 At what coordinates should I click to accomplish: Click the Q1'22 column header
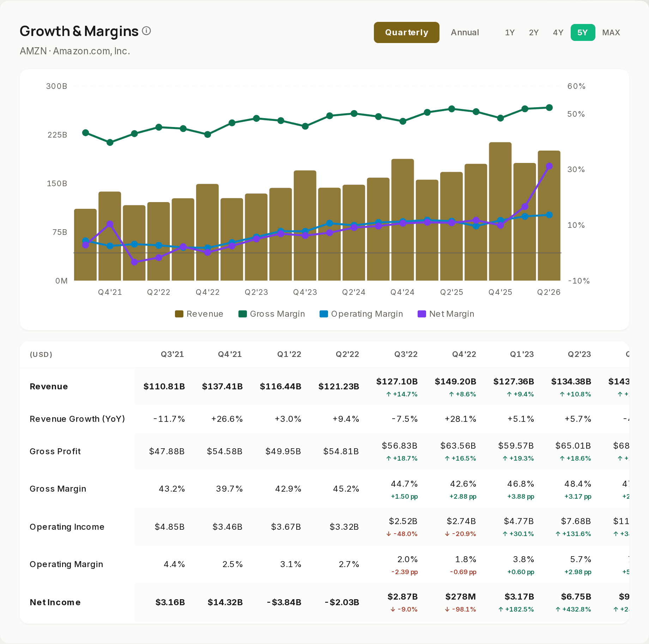click(289, 354)
